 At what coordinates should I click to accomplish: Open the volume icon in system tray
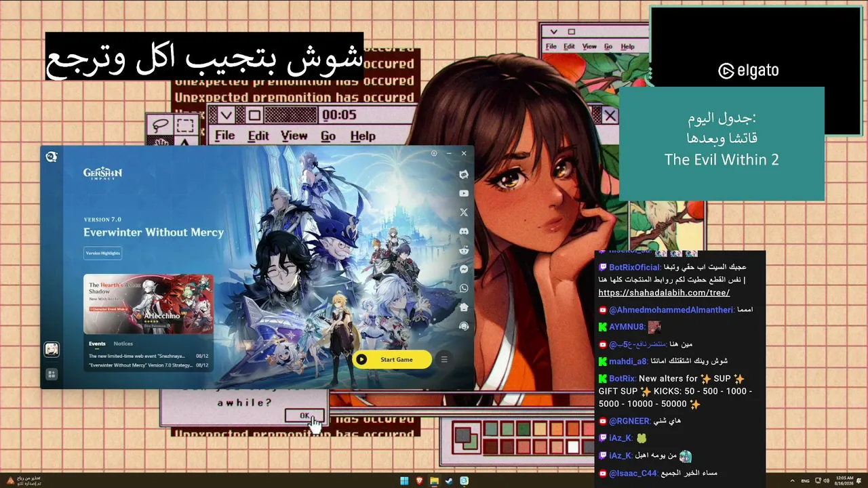[825, 481]
